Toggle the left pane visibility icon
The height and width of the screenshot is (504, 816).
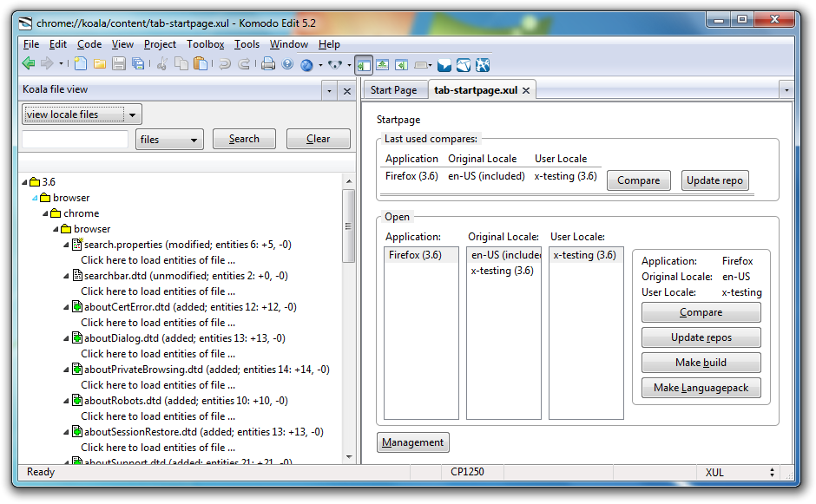coord(364,65)
